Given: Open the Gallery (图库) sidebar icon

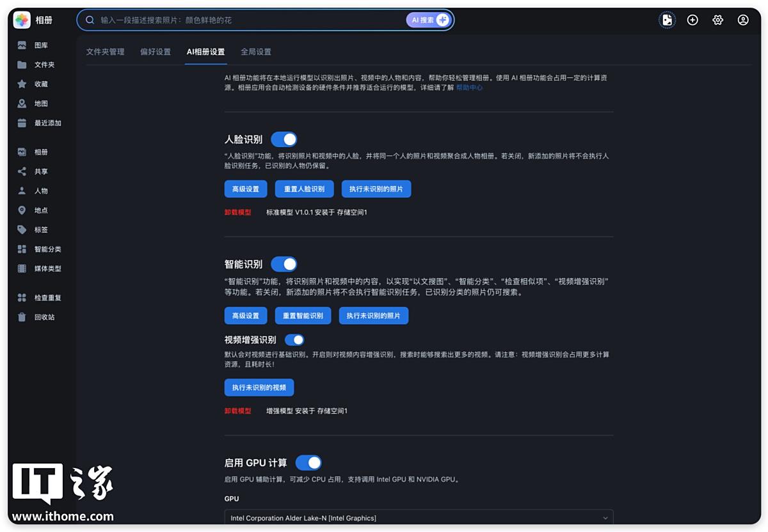Looking at the screenshot, I should pos(22,45).
